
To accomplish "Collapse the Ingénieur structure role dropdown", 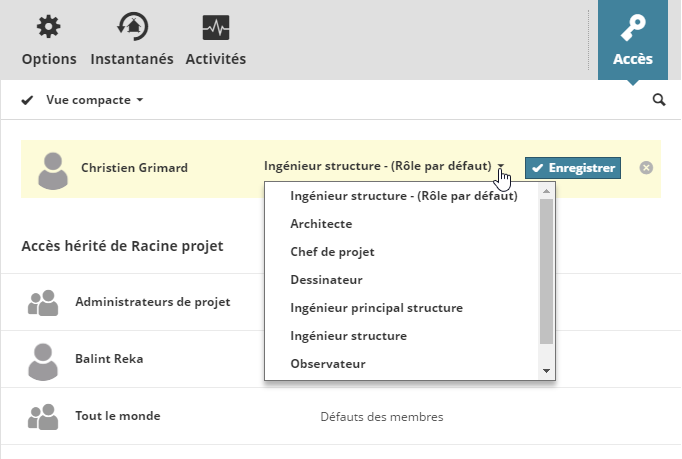I will pyautogui.click(x=501, y=168).
